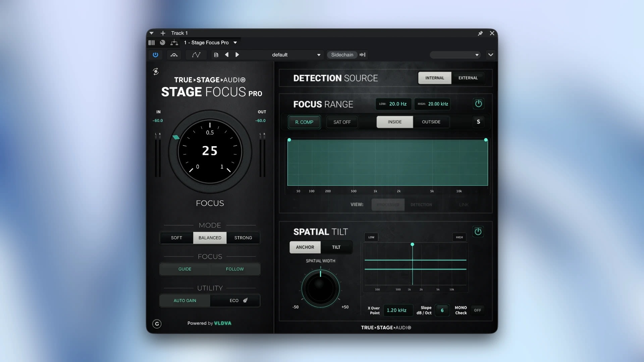644x362 pixels.
Task: Click the Sidechain button
Action: (x=342, y=55)
